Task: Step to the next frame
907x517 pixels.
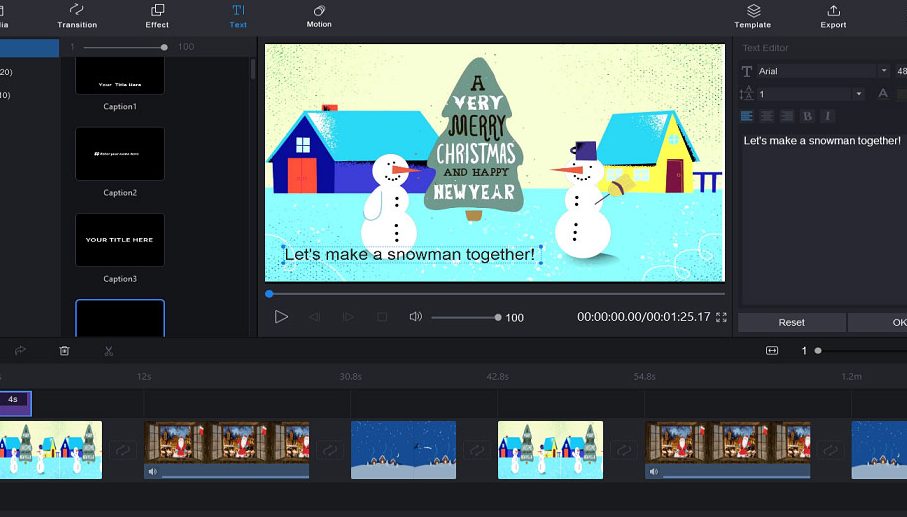Action: tap(348, 317)
